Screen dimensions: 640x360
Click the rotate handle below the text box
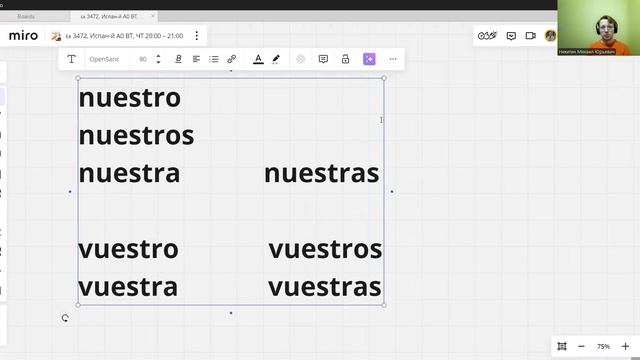(65, 318)
